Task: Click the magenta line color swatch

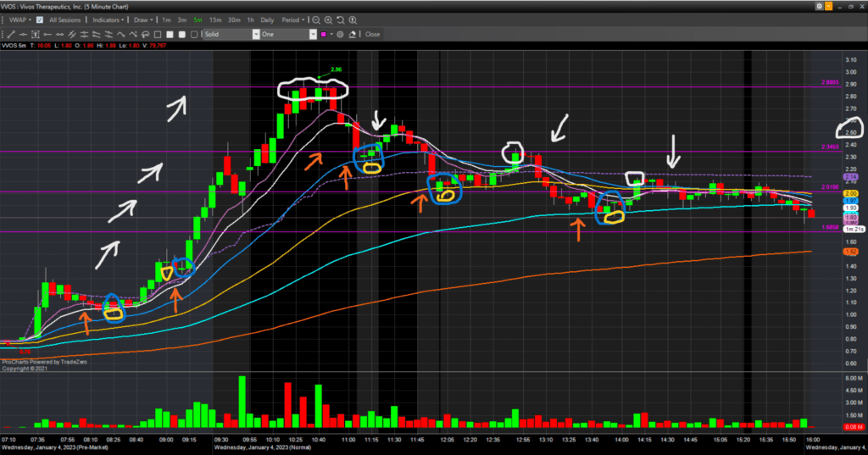Action: click(x=323, y=35)
